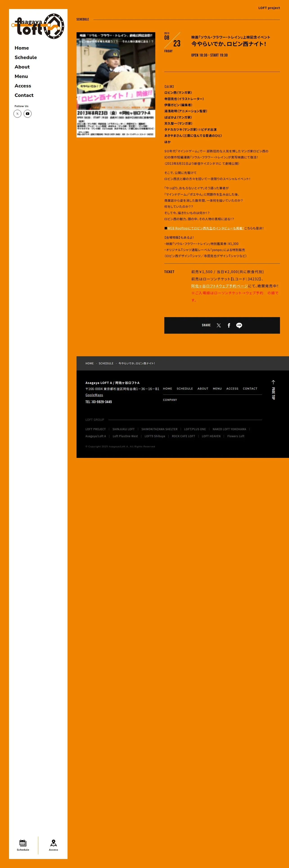Open the X (Twitter) follow icon in sidebar
Image resolution: width=289 pixels, height=868 pixels.
point(18,114)
